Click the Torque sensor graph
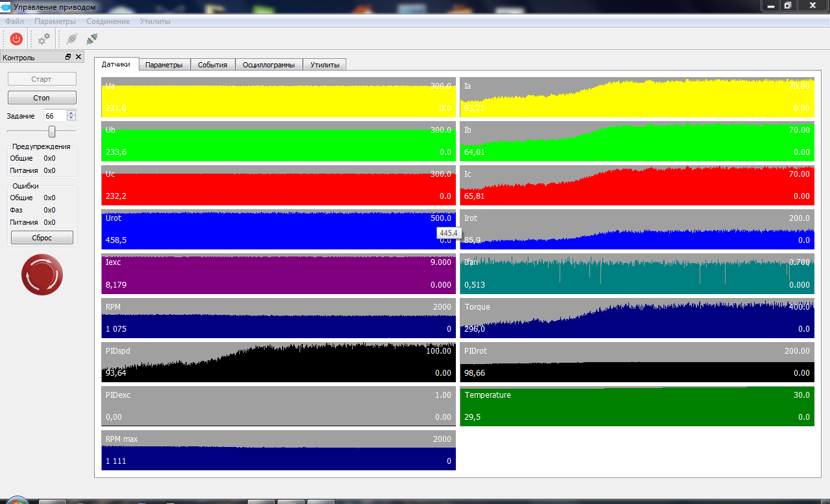Screen dimensions: 830x504 click(637, 317)
